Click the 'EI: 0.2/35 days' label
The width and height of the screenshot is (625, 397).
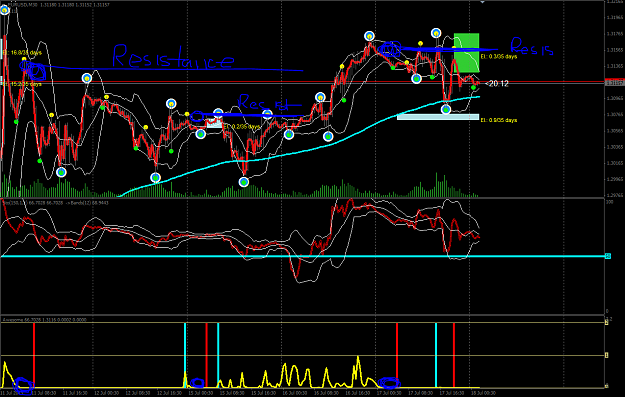click(x=242, y=126)
